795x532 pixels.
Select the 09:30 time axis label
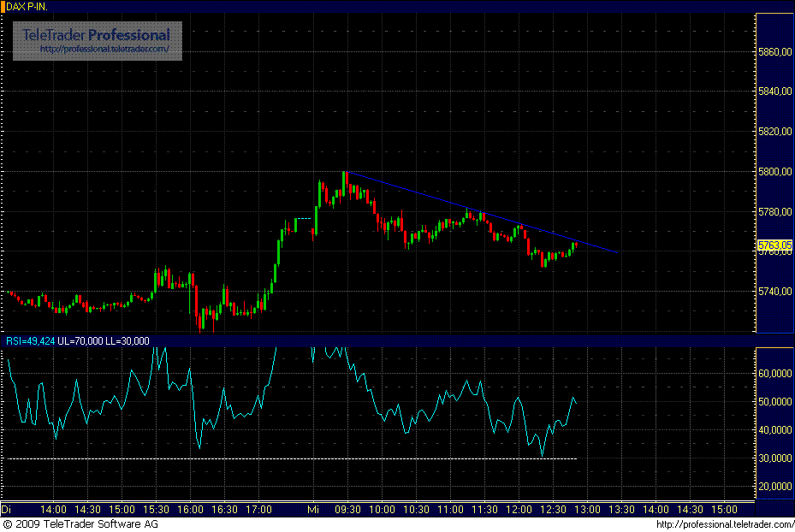coord(346,507)
